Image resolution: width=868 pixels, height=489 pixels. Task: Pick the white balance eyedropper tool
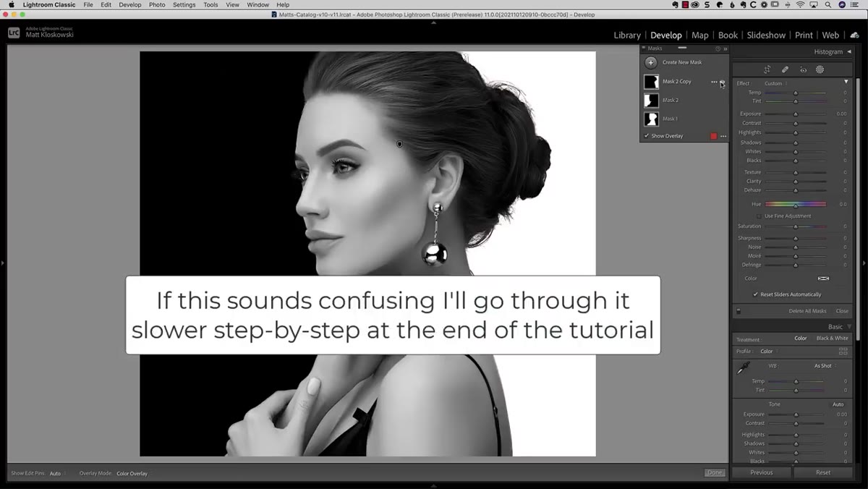(743, 369)
